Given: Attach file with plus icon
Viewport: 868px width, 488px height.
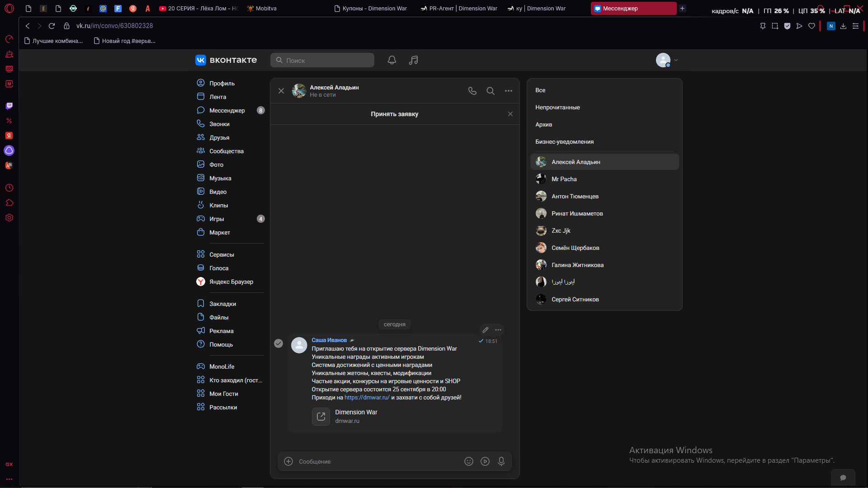Looking at the screenshot, I should 288,461.
